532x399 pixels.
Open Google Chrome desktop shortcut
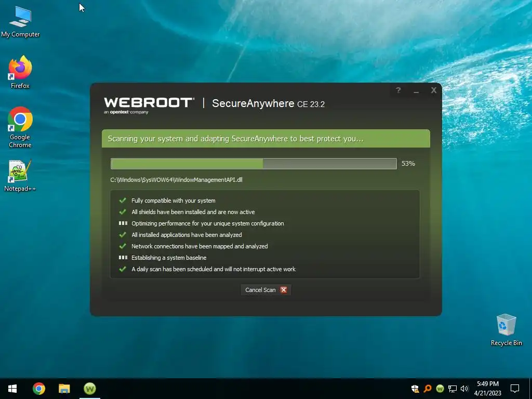coord(20,127)
